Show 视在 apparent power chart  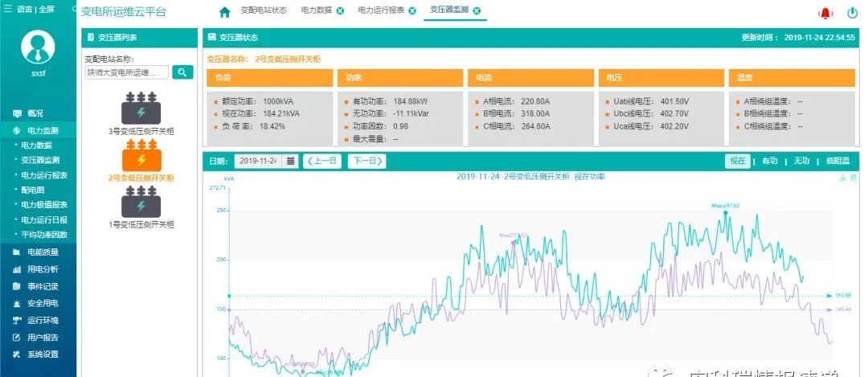[x=738, y=161]
